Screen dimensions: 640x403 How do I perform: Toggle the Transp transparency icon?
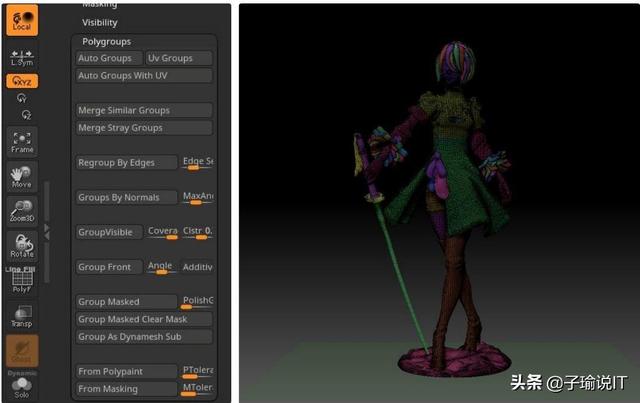point(22,316)
